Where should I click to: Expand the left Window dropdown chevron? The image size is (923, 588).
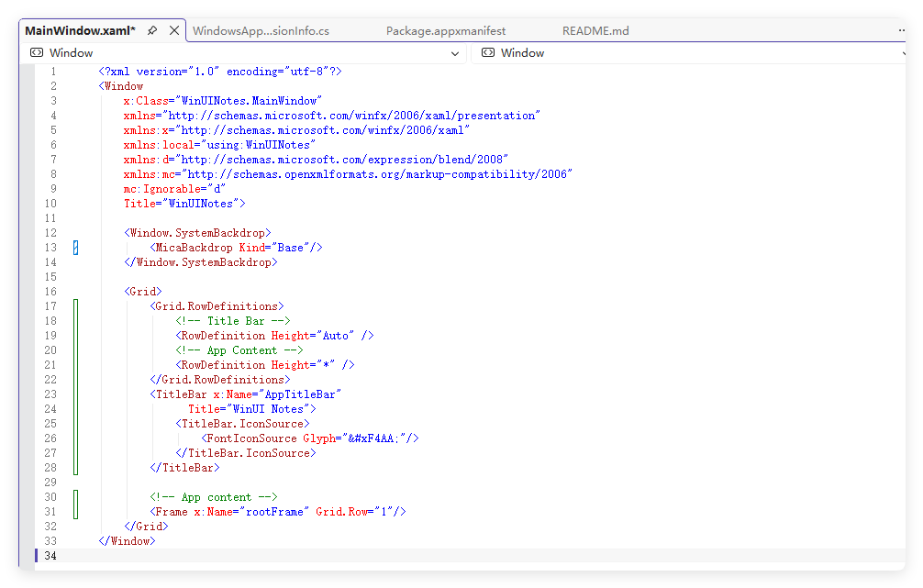(x=455, y=53)
